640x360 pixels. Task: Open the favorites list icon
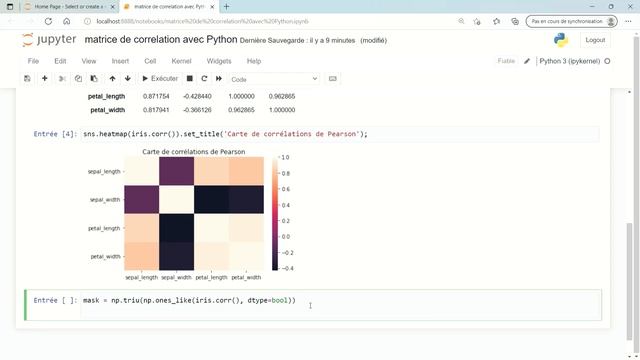coord(496,21)
